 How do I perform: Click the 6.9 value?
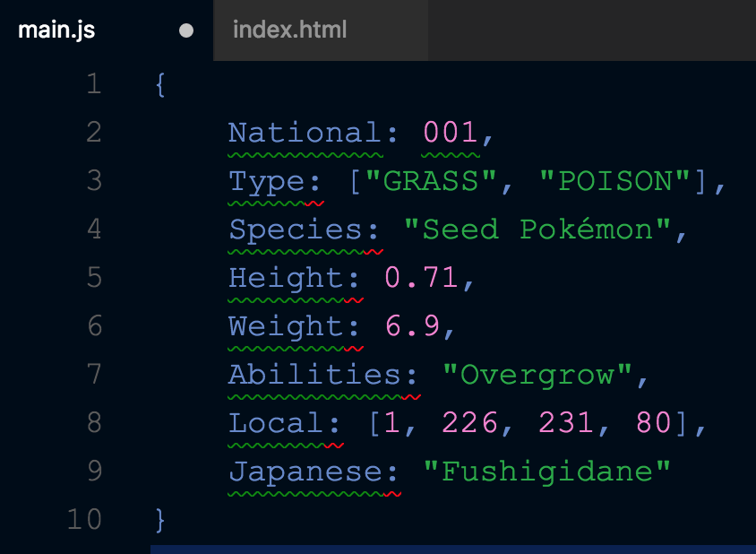pyautogui.click(x=412, y=325)
